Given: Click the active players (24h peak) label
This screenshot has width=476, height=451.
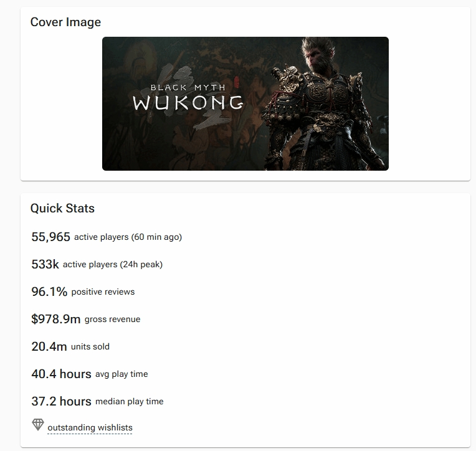Looking at the screenshot, I should point(112,264).
